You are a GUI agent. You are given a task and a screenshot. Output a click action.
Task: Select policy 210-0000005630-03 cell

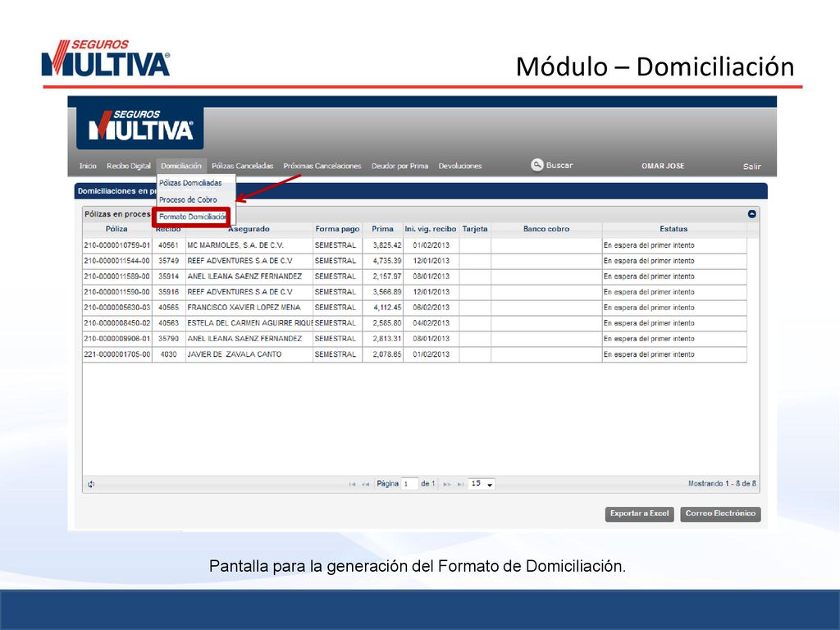coord(117,308)
